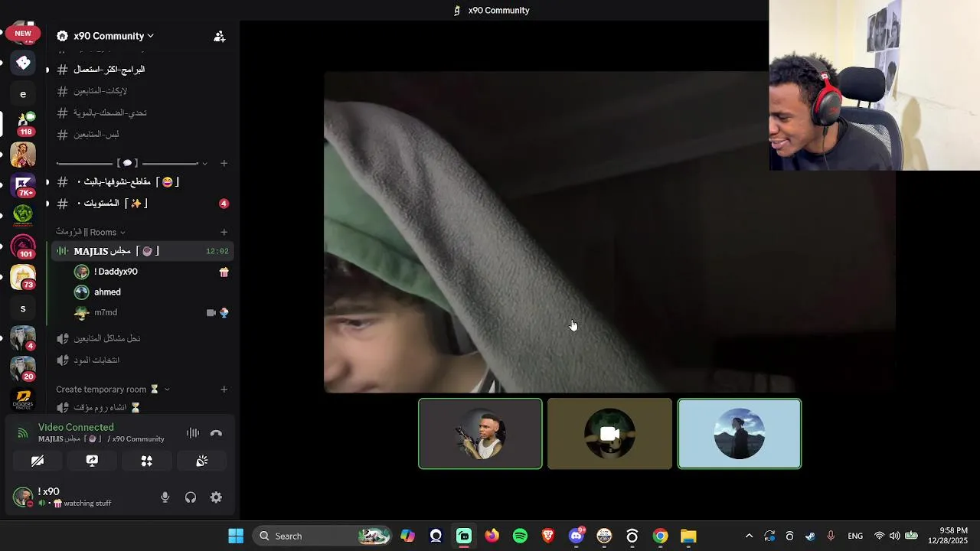The image size is (980, 551).
Task: Click the invite people icon beside x90 Community
Action: [x=219, y=36]
